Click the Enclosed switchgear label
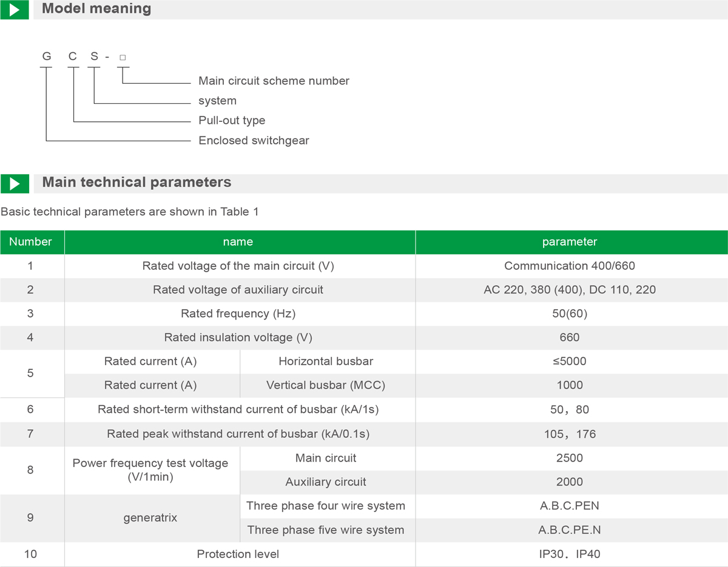This screenshot has height=567, width=728. point(254,141)
